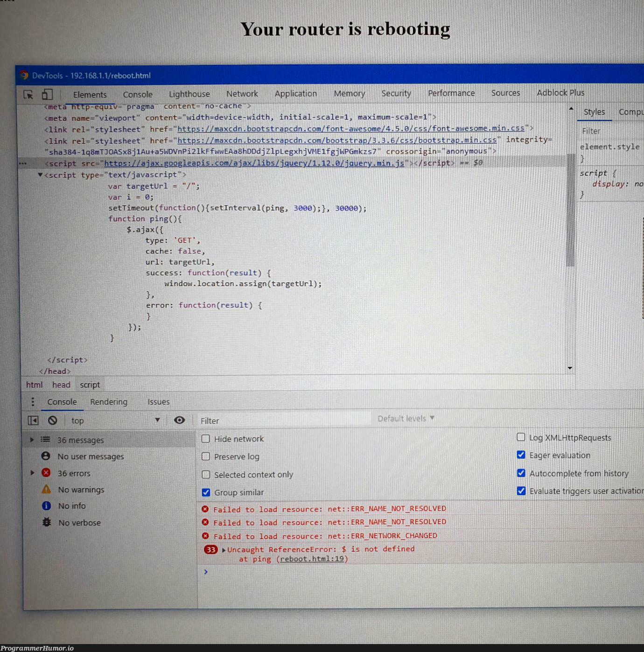Open reboot.html:19 source link
Viewport: 644px width, 652px height.
pos(313,559)
